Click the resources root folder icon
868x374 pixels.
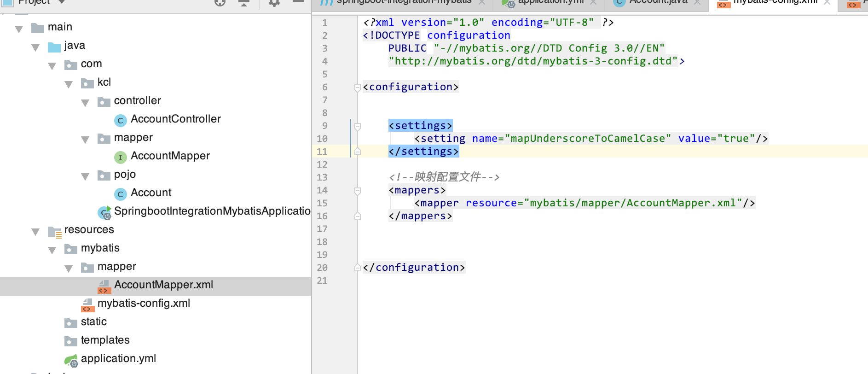55,232
